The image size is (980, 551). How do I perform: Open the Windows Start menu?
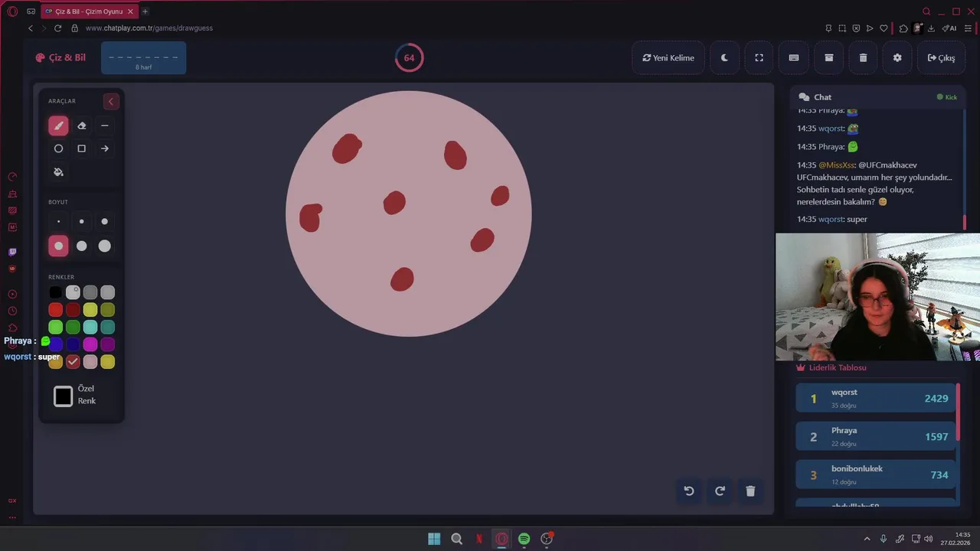click(x=434, y=539)
